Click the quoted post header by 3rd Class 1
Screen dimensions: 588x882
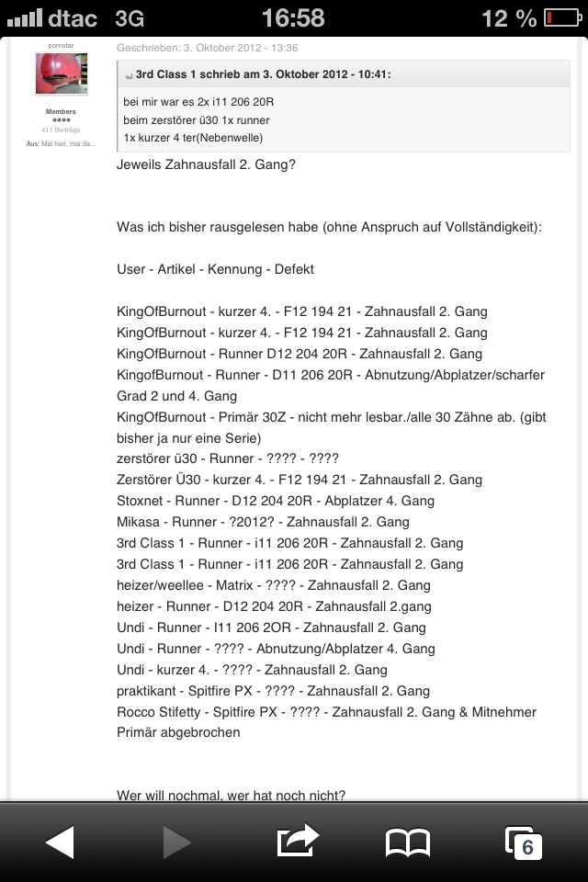pyautogui.click(x=263, y=74)
